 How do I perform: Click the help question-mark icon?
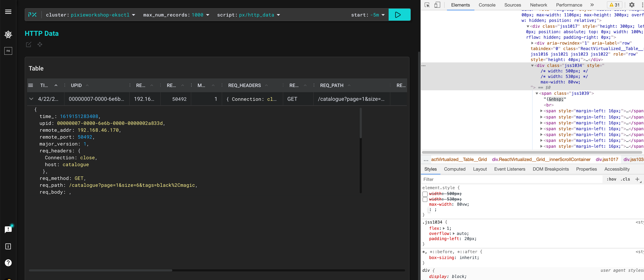pyautogui.click(x=8, y=263)
